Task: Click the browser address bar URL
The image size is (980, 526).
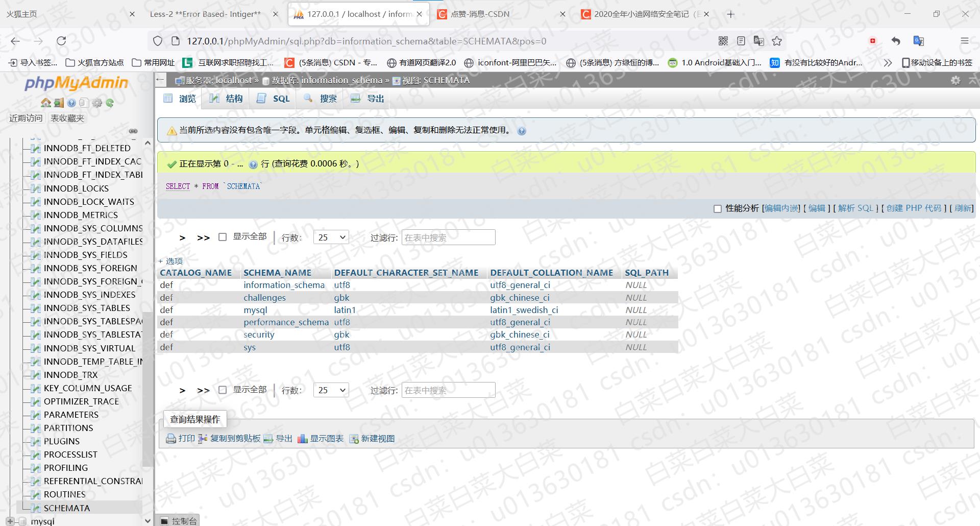Action: pos(366,41)
